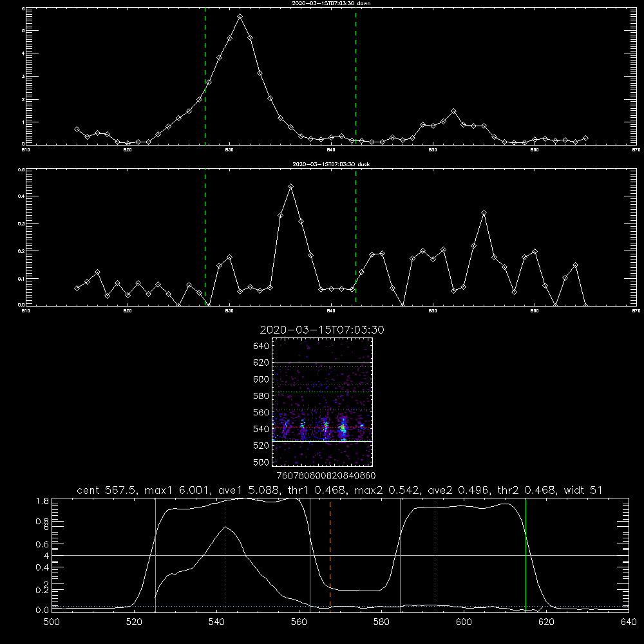The height and width of the screenshot is (644, 644).
Task: Click bottom plot left y-axis label '0.4'
Action: tap(43, 567)
